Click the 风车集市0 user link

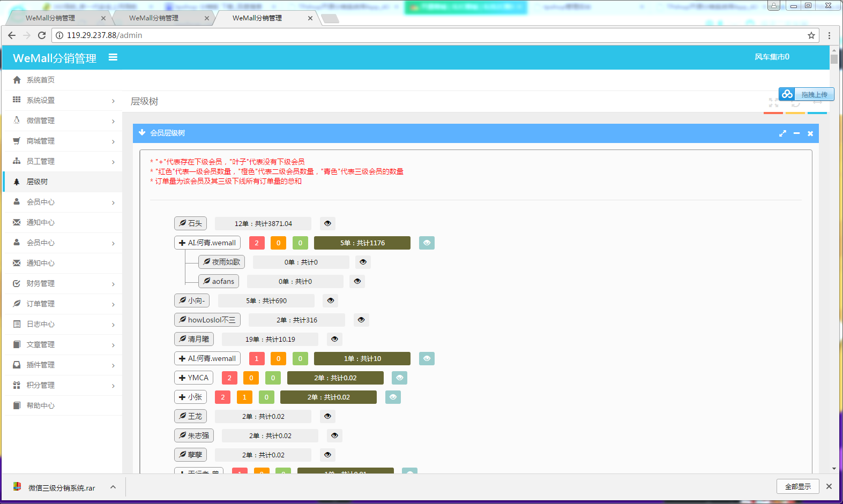tap(772, 57)
